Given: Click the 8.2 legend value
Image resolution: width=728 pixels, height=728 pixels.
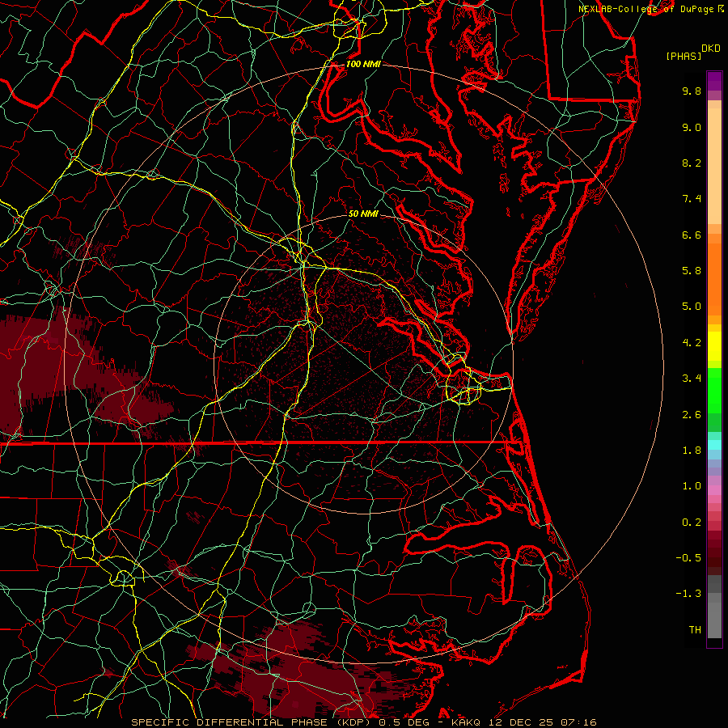Looking at the screenshot, I should 692,163.
